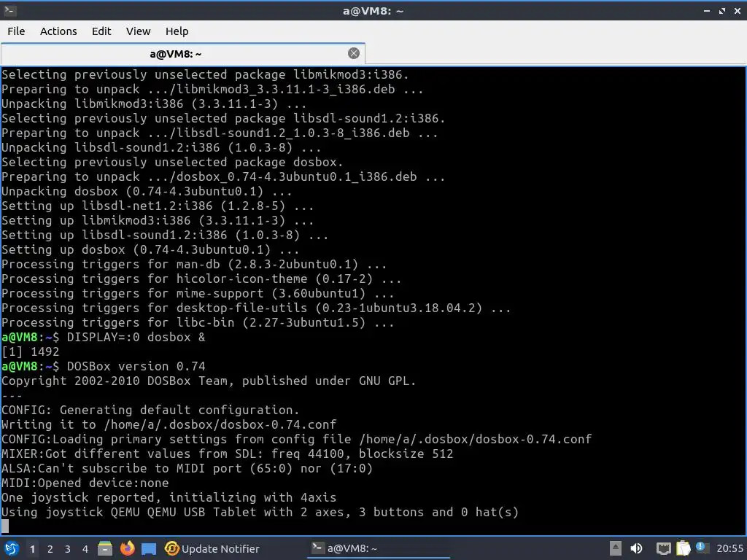Open the Lubuntu start menu
The image size is (747, 560).
12,548
